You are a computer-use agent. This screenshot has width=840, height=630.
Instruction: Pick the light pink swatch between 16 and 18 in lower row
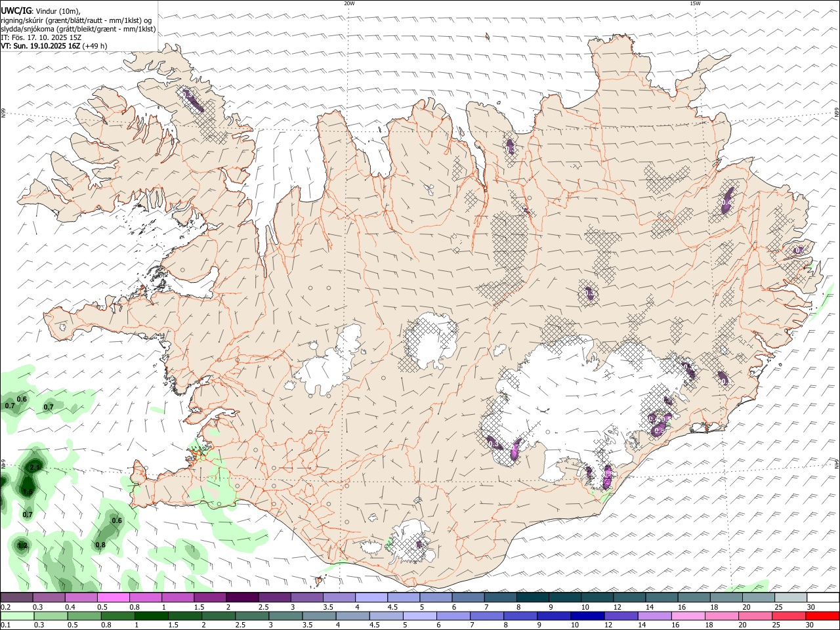click(x=687, y=616)
